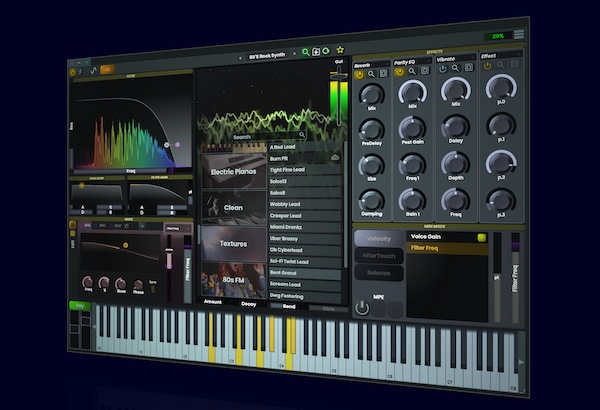Click the preset list scrollbar
The image size is (600, 410).
[345, 205]
